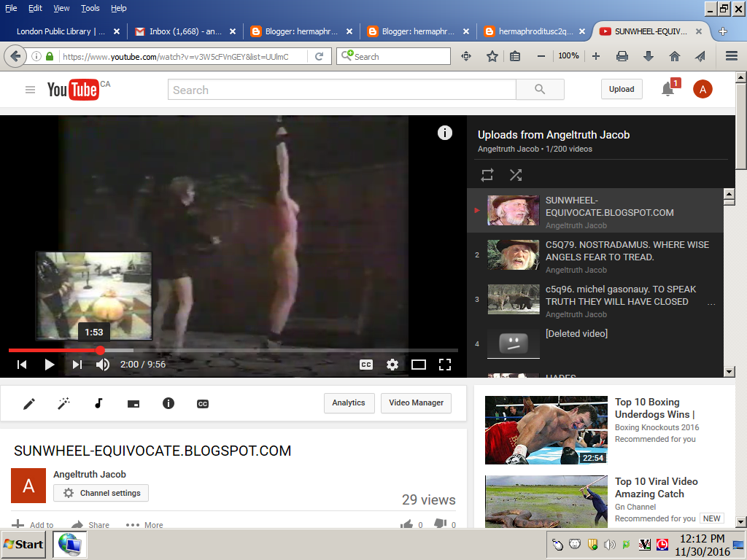This screenshot has height=560, width=747.
Task: Open the Angeltruth Jacob channel link
Action: coord(90,474)
